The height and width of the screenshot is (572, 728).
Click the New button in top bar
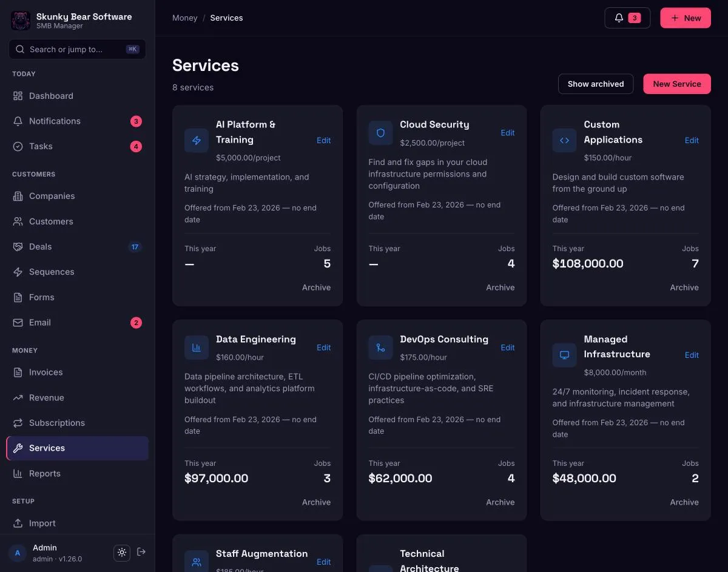click(x=686, y=18)
